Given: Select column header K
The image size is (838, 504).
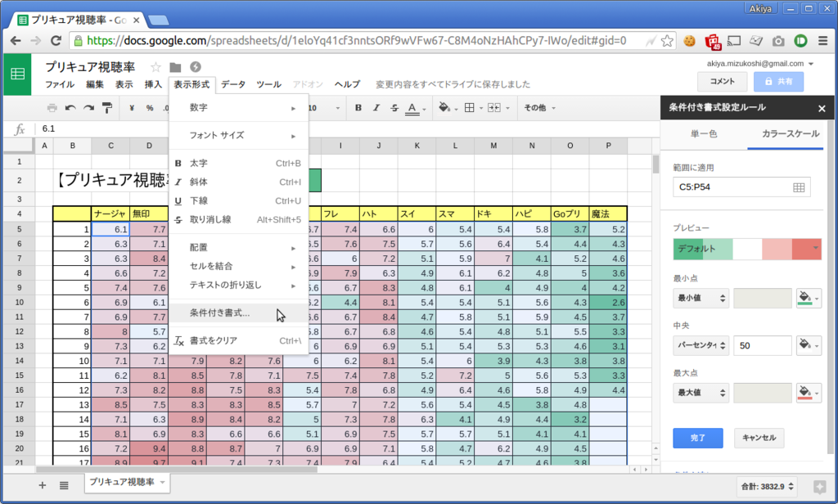Looking at the screenshot, I should [x=417, y=146].
